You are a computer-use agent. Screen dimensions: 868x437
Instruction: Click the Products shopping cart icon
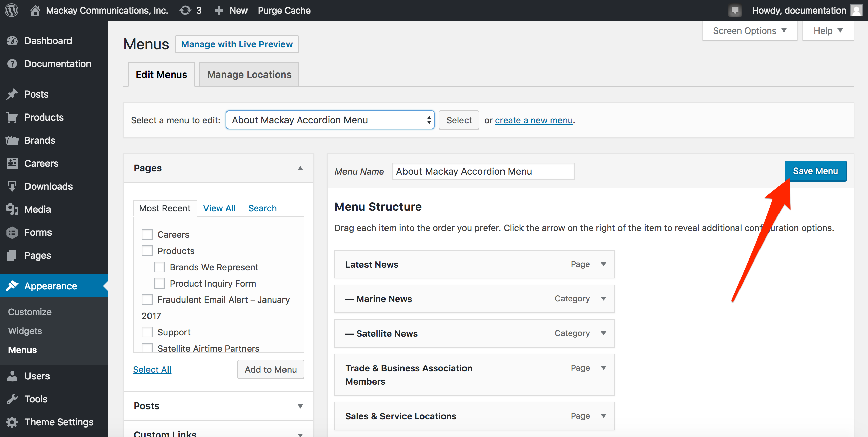click(12, 117)
